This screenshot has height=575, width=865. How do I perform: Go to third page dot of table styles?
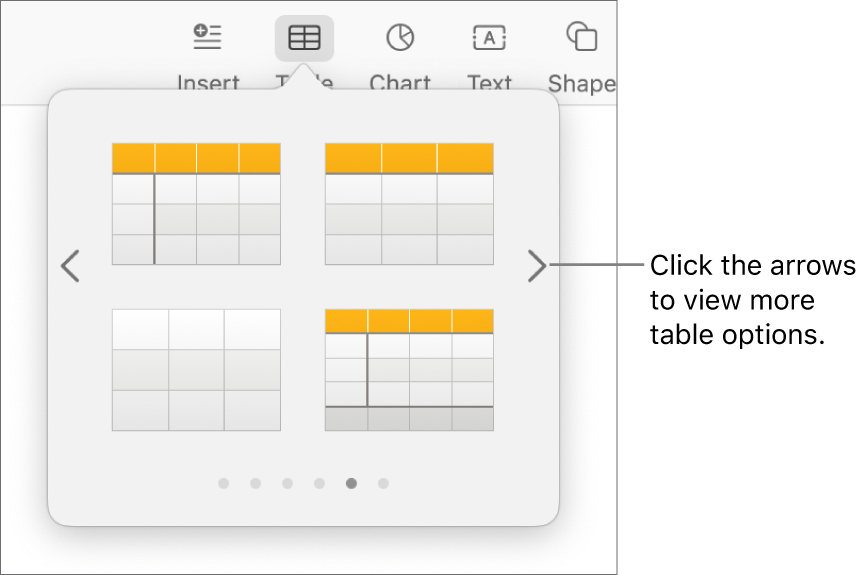(x=287, y=484)
